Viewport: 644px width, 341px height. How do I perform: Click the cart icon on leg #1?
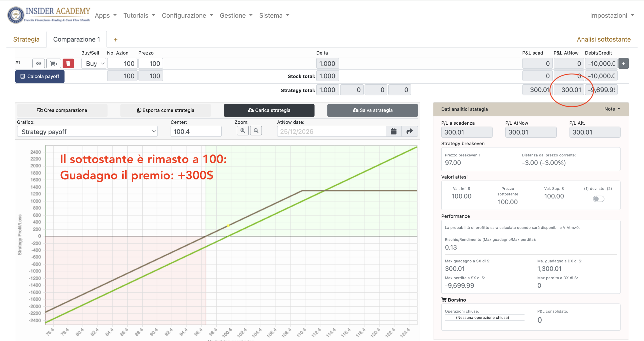54,63
